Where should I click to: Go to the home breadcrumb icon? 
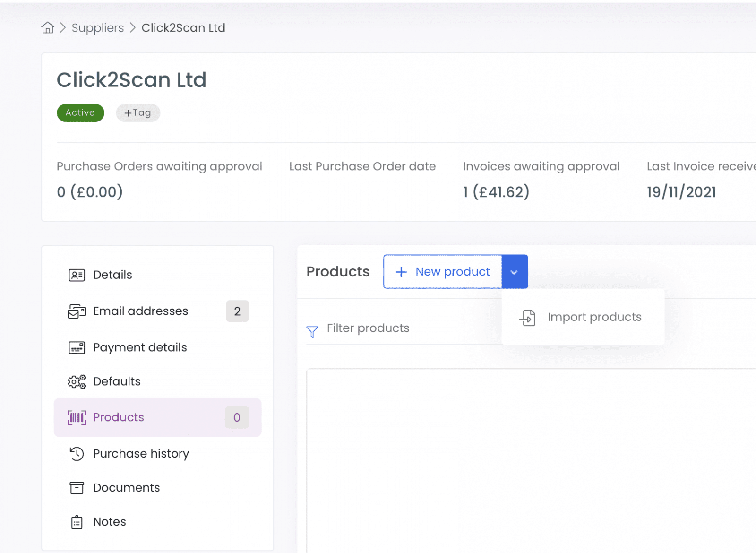click(48, 28)
